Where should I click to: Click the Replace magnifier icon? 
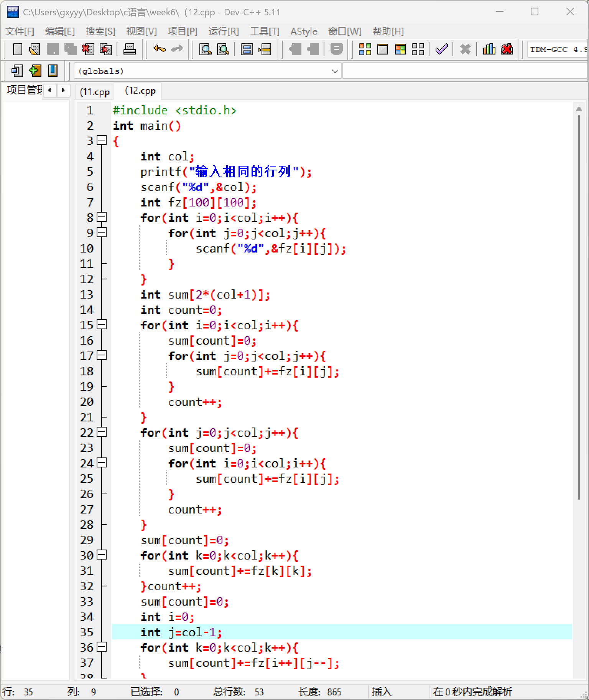[x=223, y=49]
